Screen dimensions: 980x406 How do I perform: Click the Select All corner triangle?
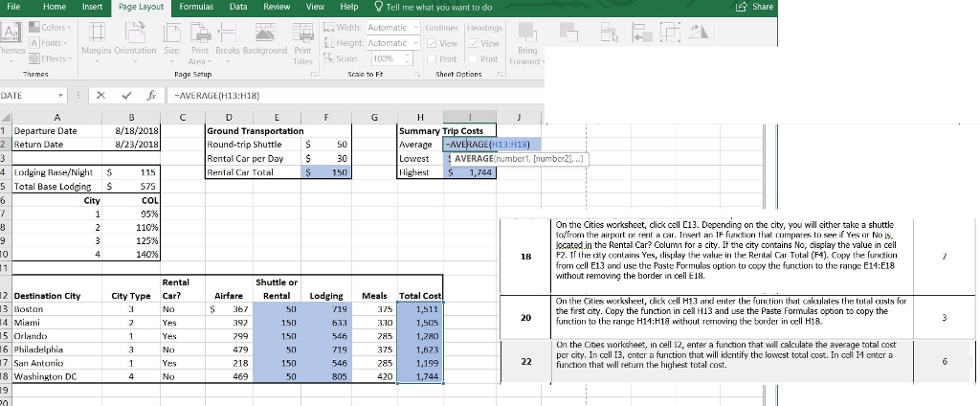(x=6, y=117)
